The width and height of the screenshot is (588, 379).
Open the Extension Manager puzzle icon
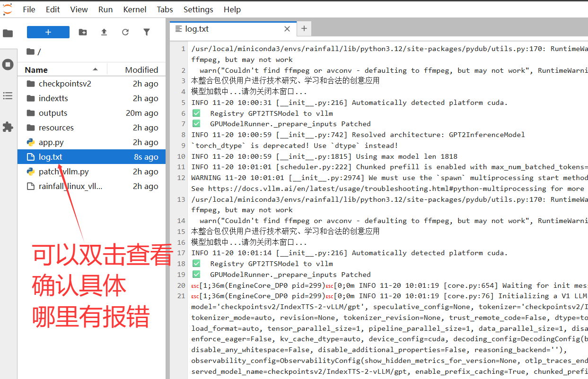8,127
